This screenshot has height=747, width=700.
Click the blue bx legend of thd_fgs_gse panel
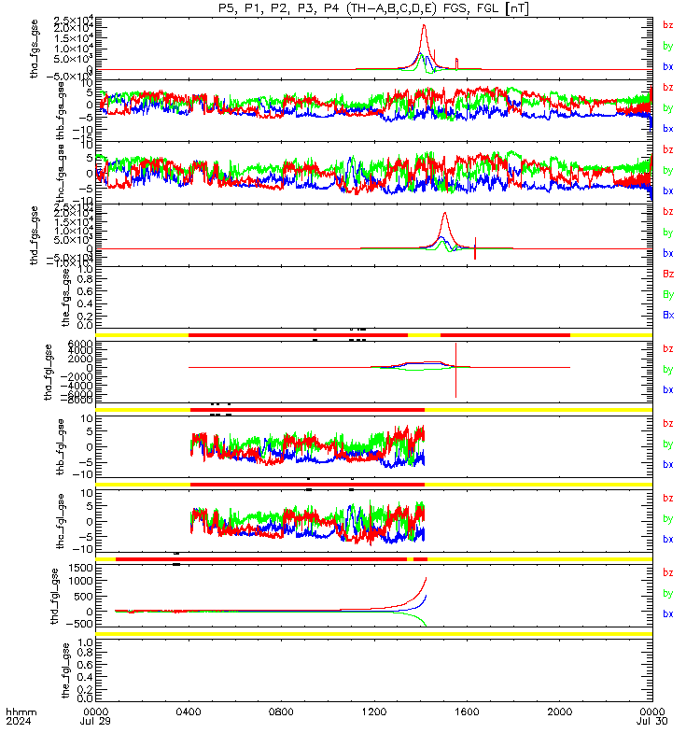(667, 253)
